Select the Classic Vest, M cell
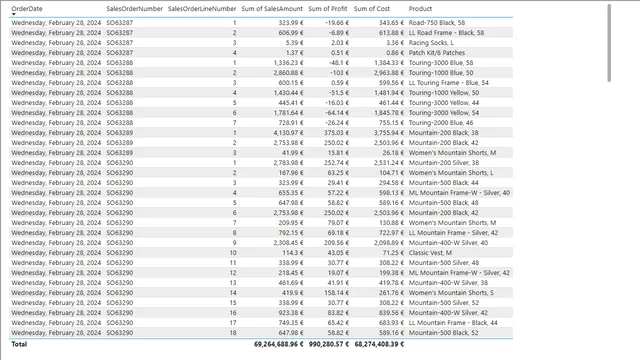 430,253
